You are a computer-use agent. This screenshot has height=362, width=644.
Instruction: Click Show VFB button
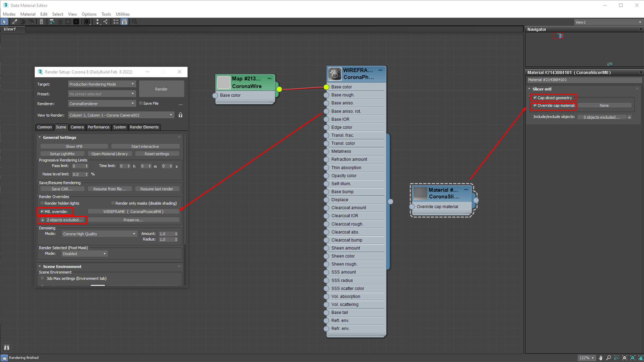[74, 146]
